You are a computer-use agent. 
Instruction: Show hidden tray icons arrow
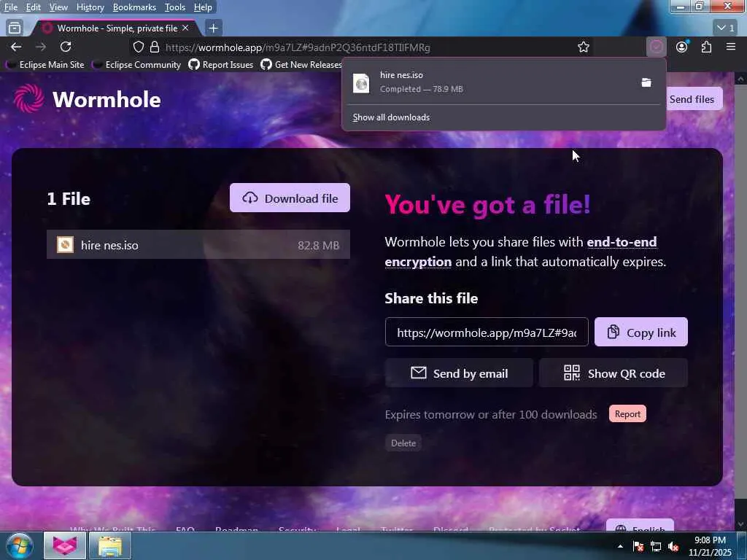pyautogui.click(x=620, y=546)
